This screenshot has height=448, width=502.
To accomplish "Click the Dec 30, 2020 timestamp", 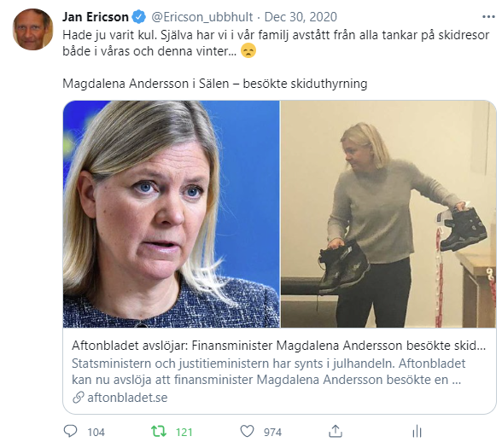I will click(x=301, y=17).
